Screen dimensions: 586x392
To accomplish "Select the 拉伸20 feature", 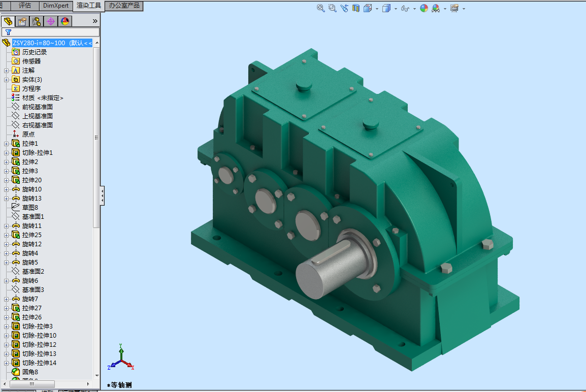I will click(32, 180).
